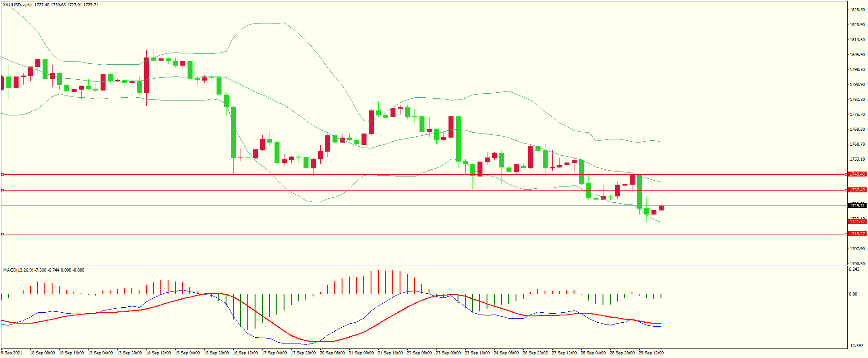Screen dimensions: 868x358
Task: Click price axis value 1768.30
Action: coord(857,129)
